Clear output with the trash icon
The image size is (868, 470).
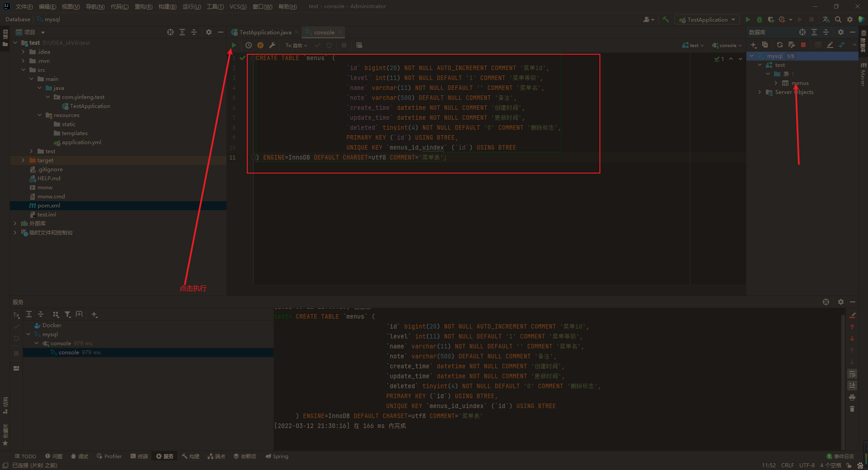(x=852, y=409)
